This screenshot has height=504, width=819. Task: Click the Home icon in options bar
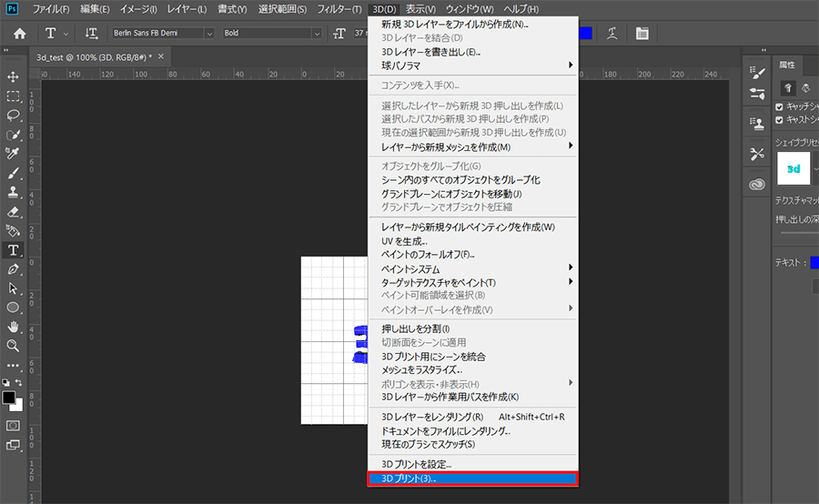pyautogui.click(x=20, y=34)
